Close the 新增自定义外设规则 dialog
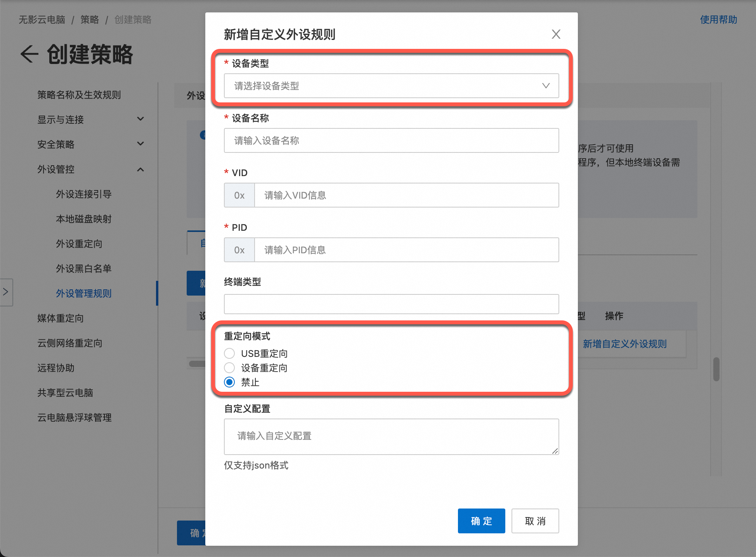This screenshot has height=557, width=756. tap(556, 34)
